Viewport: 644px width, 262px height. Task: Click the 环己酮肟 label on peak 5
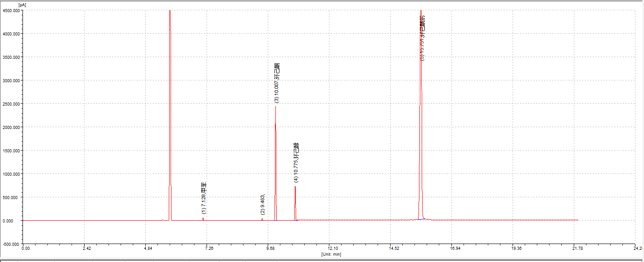coord(422,38)
